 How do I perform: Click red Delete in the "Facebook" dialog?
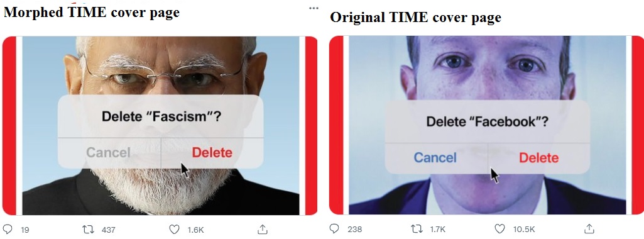point(538,157)
